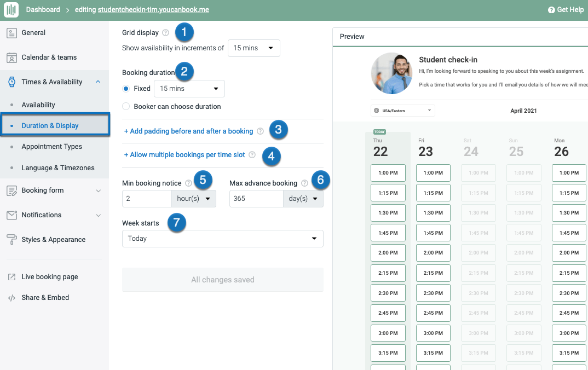The height and width of the screenshot is (370, 588).
Task: Select the Fixed booking duration radio button
Action: tap(126, 88)
